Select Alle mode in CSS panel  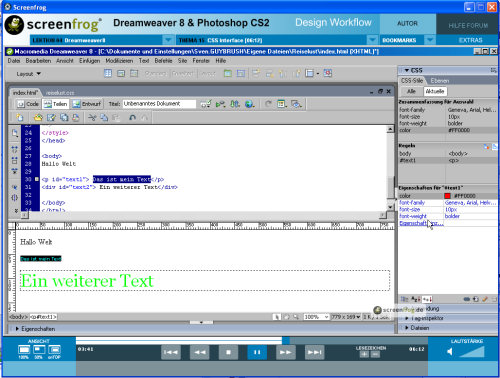pyautogui.click(x=411, y=91)
